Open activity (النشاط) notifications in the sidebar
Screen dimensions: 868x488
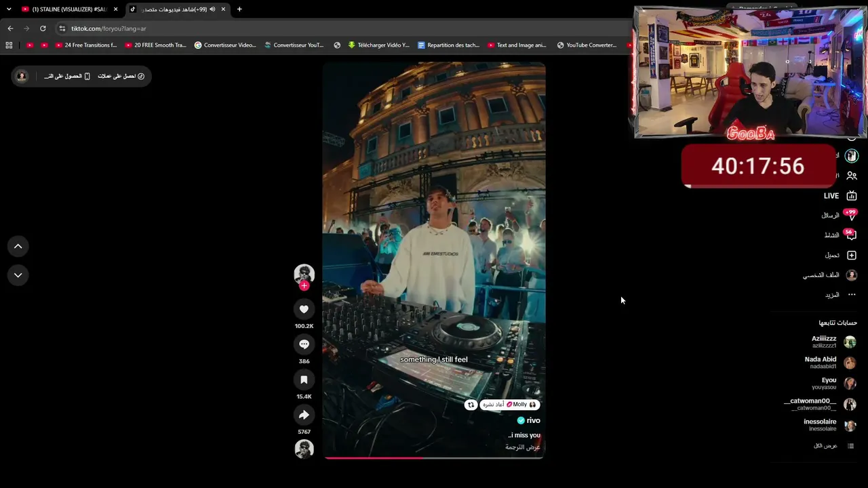click(x=840, y=235)
